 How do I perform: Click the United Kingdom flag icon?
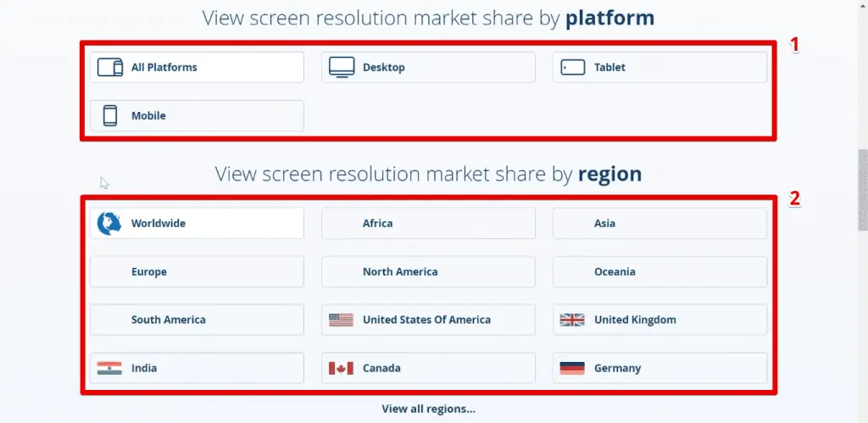click(x=572, y=320)
